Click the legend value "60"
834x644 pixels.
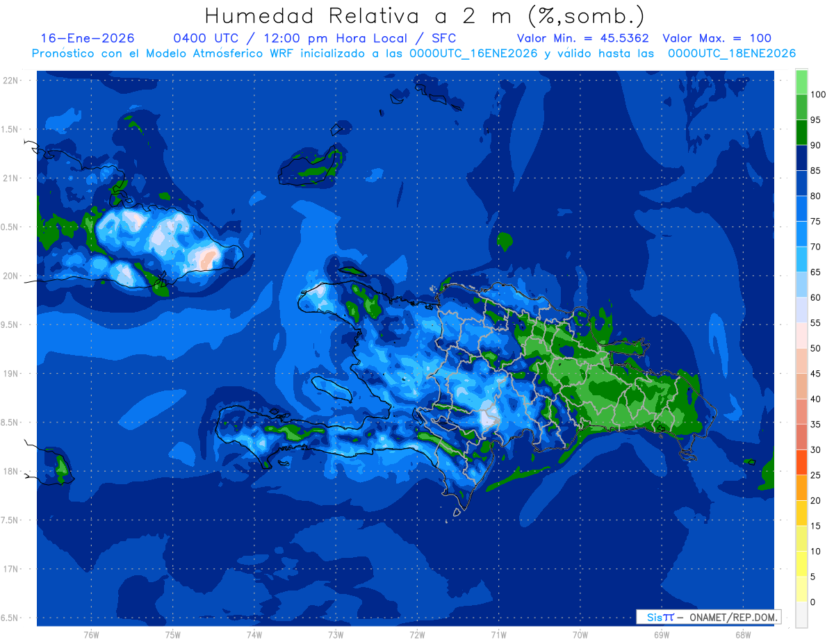click(815, 297)
